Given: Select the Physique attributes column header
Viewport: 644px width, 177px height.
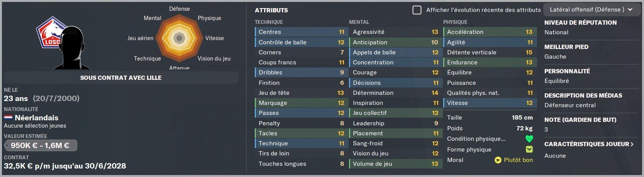Looking at the screenshot, I should [x=455, y=22].
